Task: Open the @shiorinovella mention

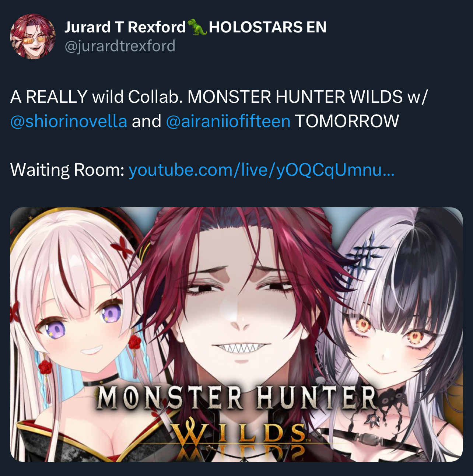Action: point(69,121)
